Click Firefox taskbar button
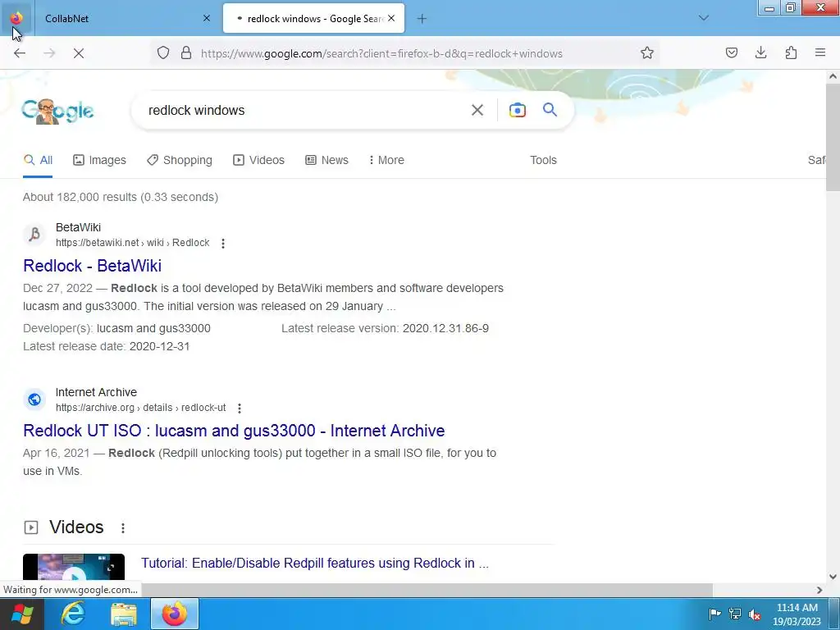The image size is (840, 630). coord(175,614)
